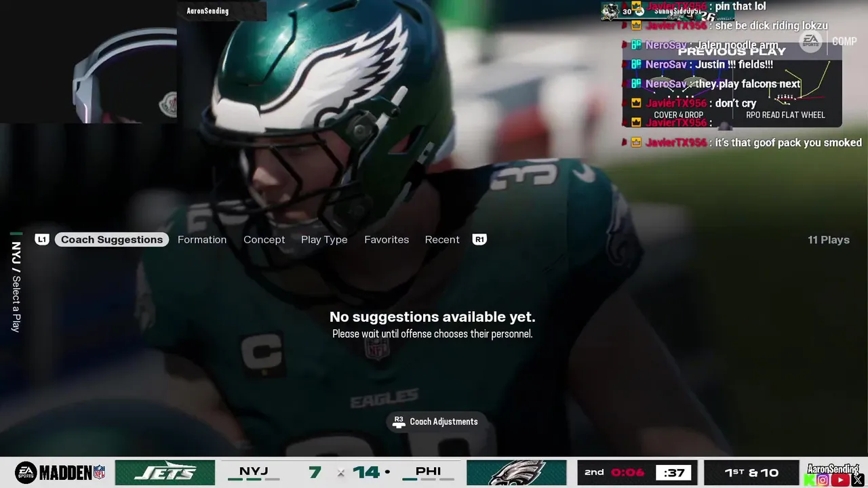
Task: Click the 'No suggestions available yet.' message
Action: click(x=433, y=317)
